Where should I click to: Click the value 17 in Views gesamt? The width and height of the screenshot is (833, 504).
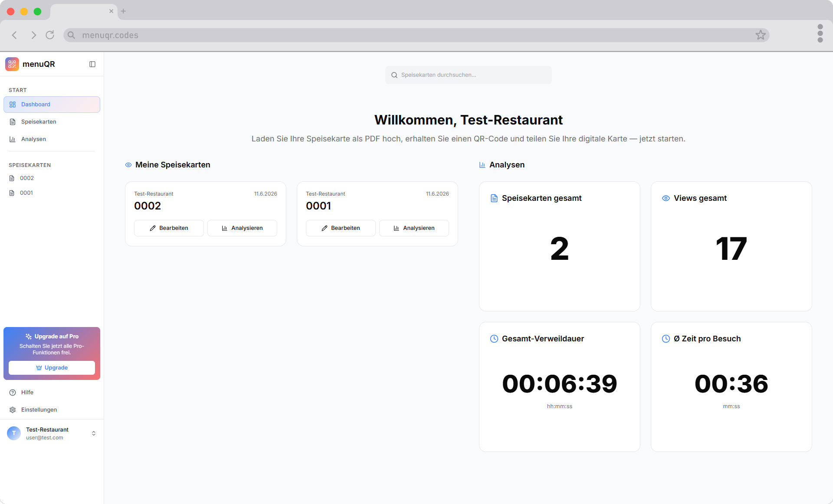click(731, 249)
